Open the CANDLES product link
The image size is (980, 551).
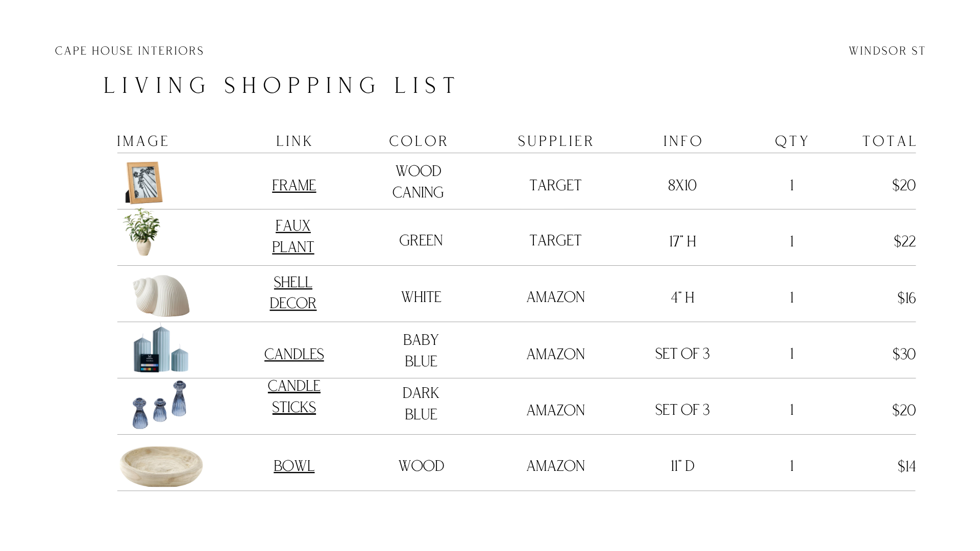[294, 354]
